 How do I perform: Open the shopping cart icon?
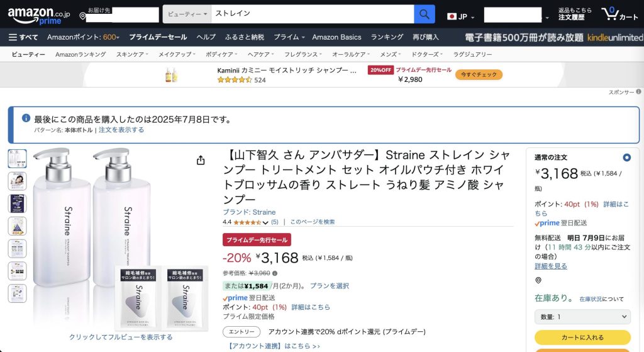tap(619, 14)
